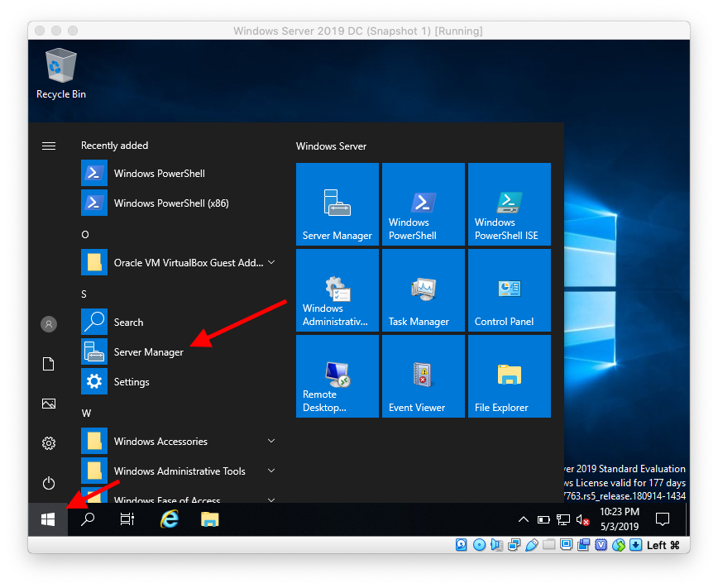Open the Windows PowerShell ISE tile
The width and height of the screenshot is (718, 588).
(509, 204)
